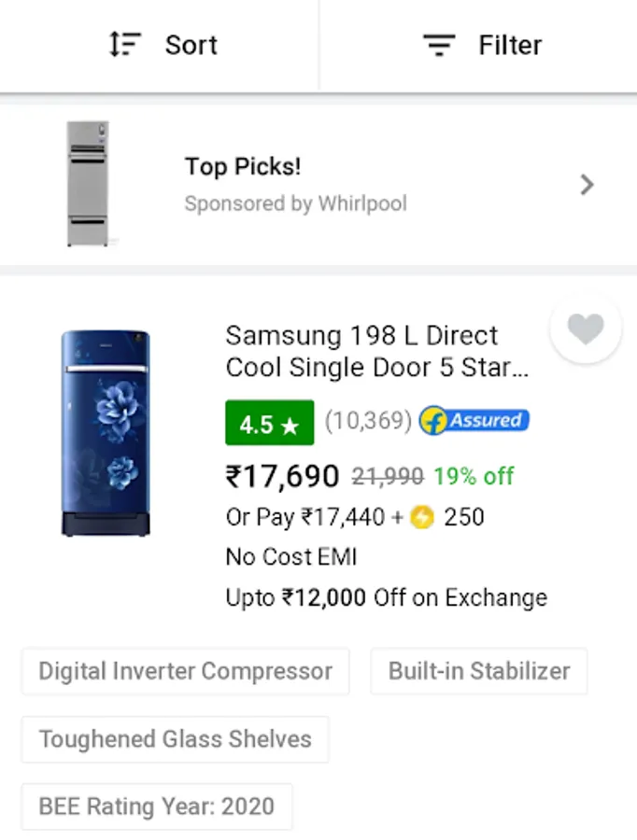
Task: Select the BEE Rating Year: 2020 tag
Action: tap(157, 806)
